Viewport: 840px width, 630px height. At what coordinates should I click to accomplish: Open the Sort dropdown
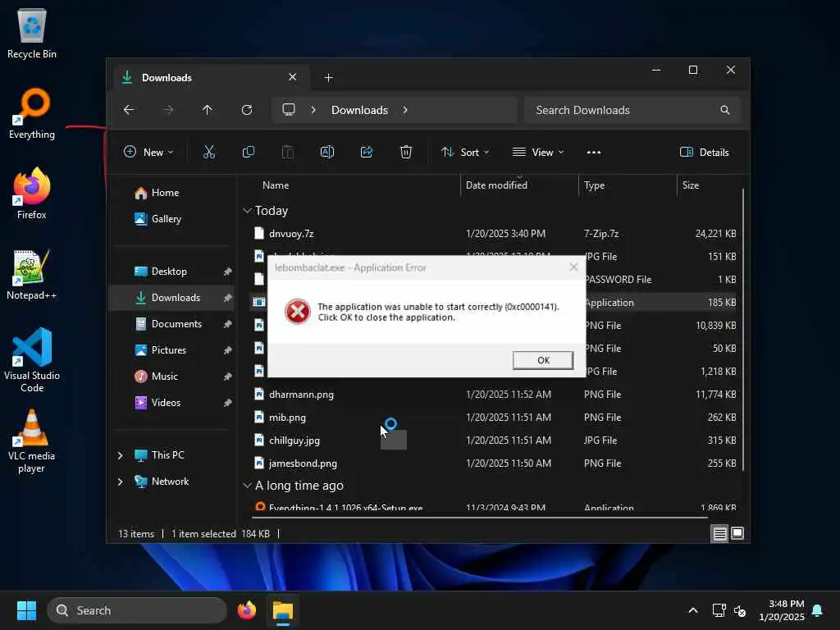(465, 152)
